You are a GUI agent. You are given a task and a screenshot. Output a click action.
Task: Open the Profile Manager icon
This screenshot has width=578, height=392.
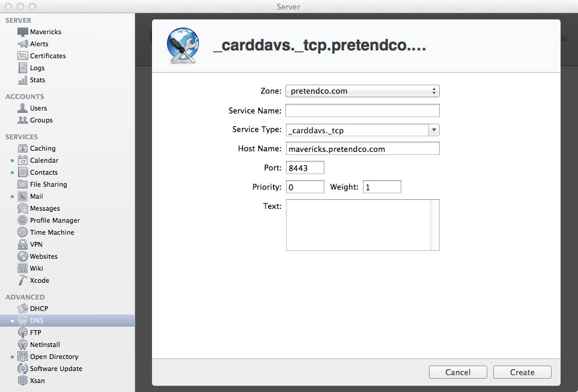point(22,220)
